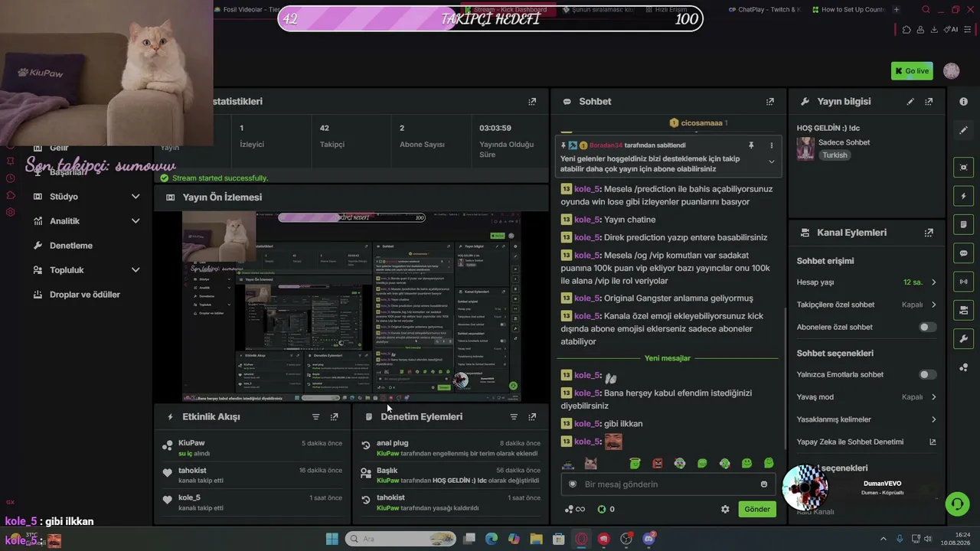Toggle the chat bubble widget in sidebar
The height and width of the screenshot is (551, 980).
pyautogui.click(x=963, y=253)
